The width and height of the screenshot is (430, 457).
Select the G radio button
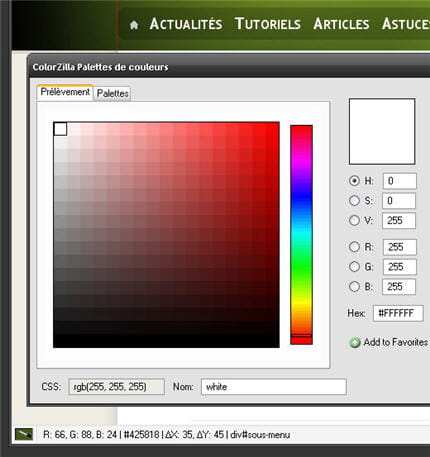click(x=354, y=267)
